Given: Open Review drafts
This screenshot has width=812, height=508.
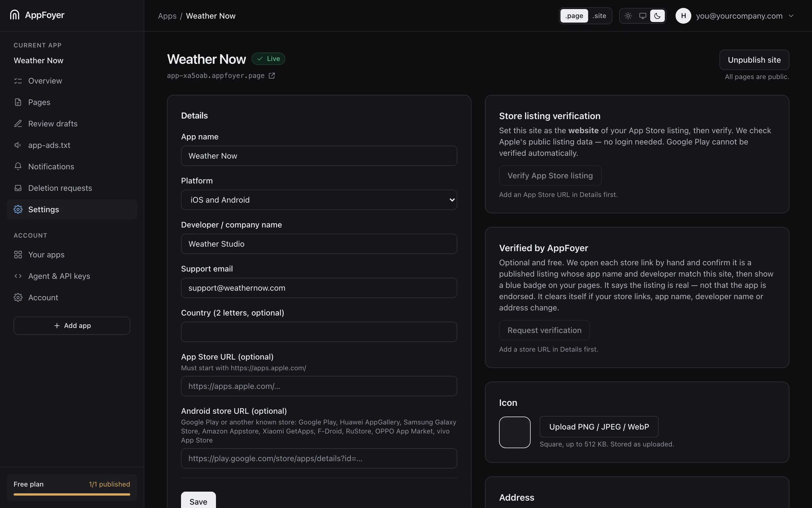Looking at the screenshot, I should coord(72,124).
